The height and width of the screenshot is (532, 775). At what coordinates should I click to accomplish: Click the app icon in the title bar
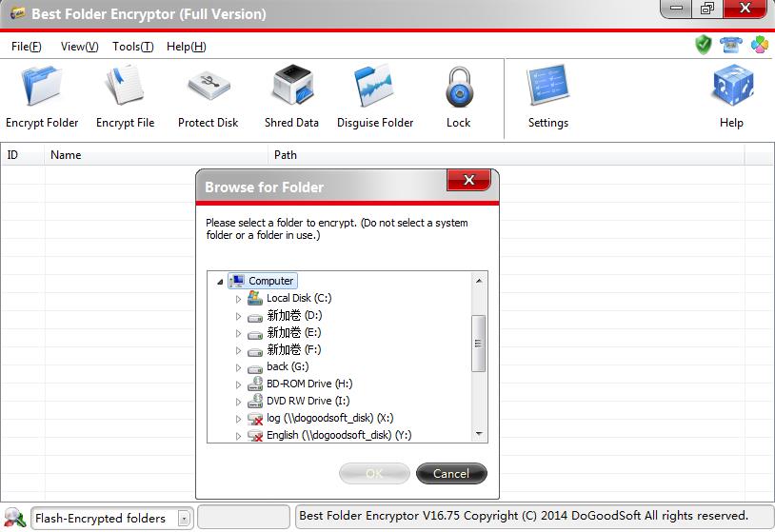point(17,12)
